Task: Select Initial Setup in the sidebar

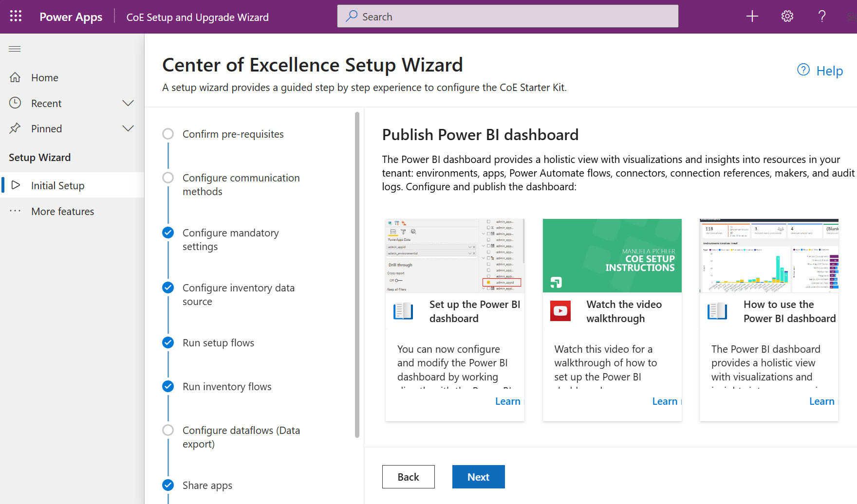Action: (x=57, y=186)
